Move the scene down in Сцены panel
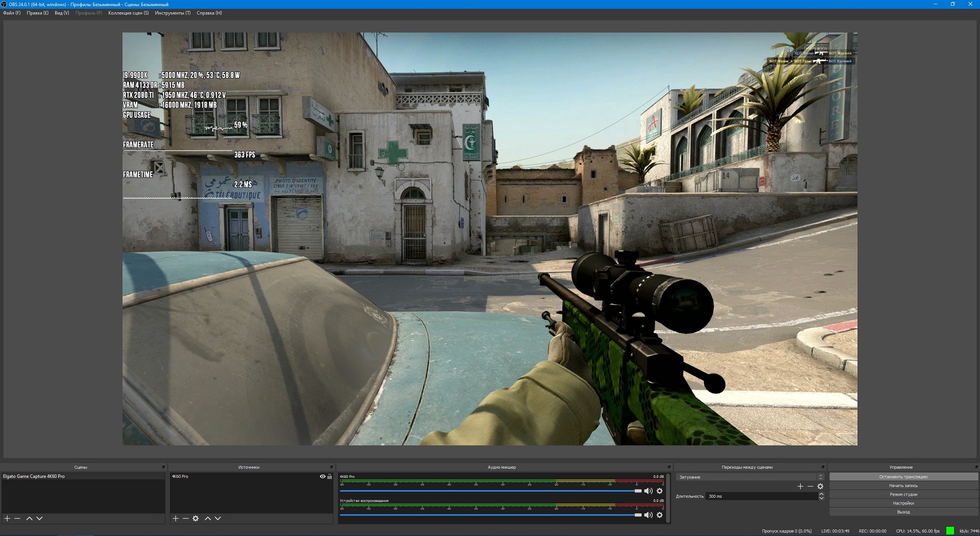Image resolution: width=980 pixels, height=536 pixels. (39, 518)
